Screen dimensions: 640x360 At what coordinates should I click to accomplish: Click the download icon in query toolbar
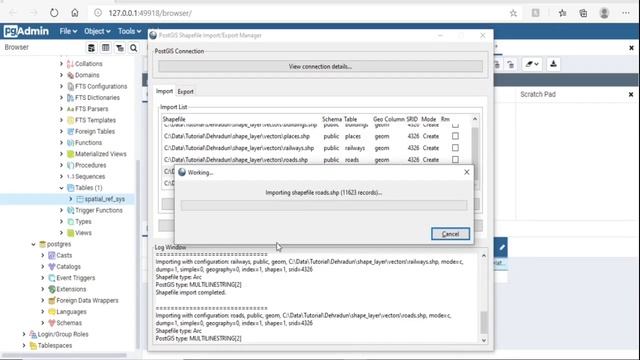[x=553, y=64]
